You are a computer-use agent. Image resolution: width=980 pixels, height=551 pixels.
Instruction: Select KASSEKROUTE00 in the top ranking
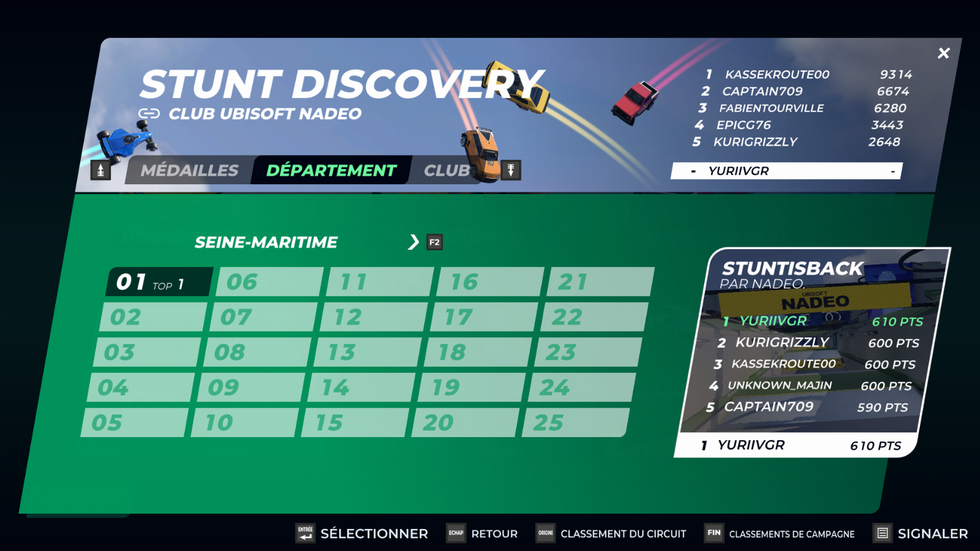[x=777, y=75]
